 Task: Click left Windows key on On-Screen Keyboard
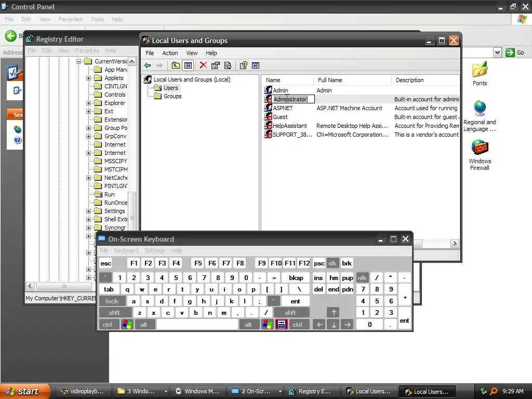pos(127,325)
